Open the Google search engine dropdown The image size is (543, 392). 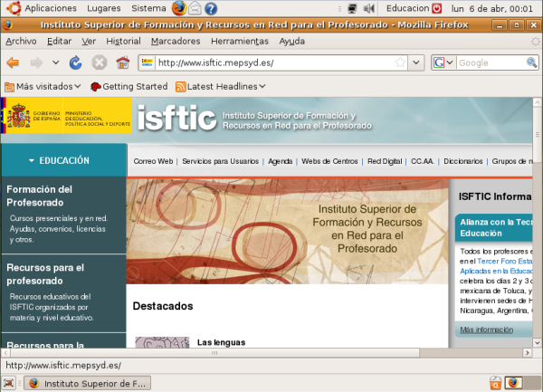(x=443, y=63)
